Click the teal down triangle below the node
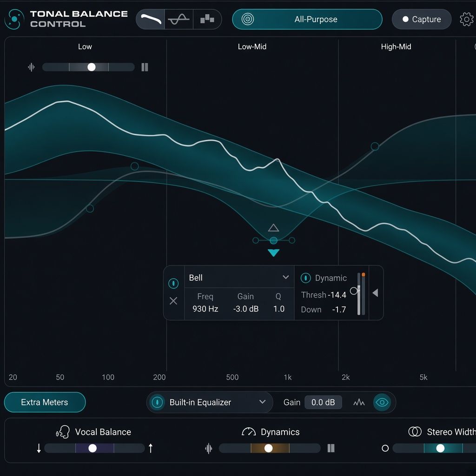The width and height of the screenshot is (476, 476). pos(273,252)
